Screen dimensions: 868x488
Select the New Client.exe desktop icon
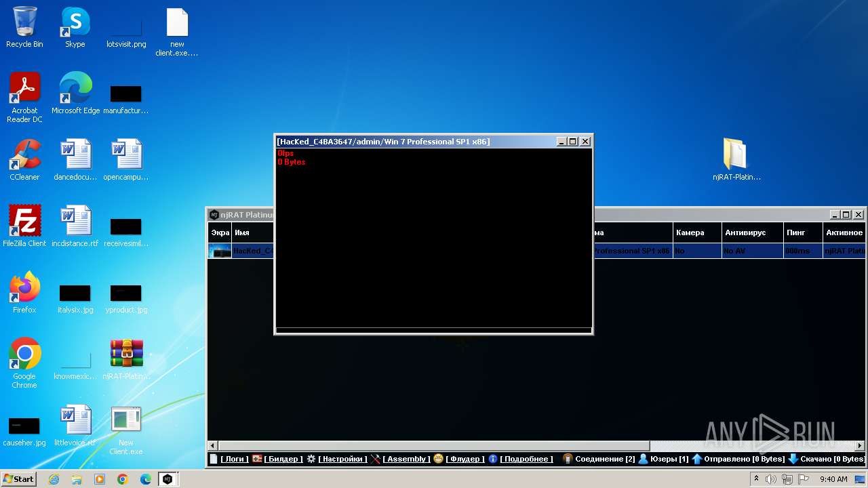pos(126,430)
